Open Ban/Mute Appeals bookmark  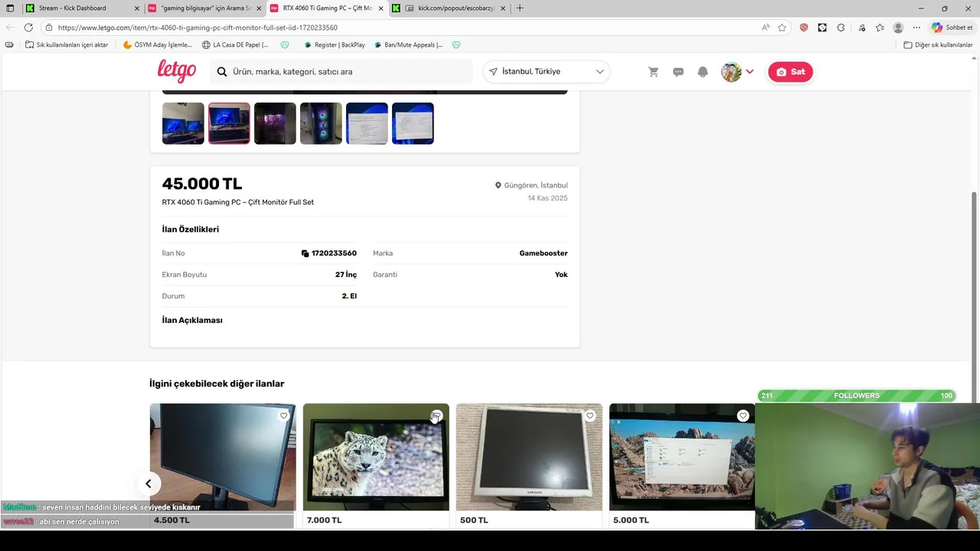click(x=408, y=45)
